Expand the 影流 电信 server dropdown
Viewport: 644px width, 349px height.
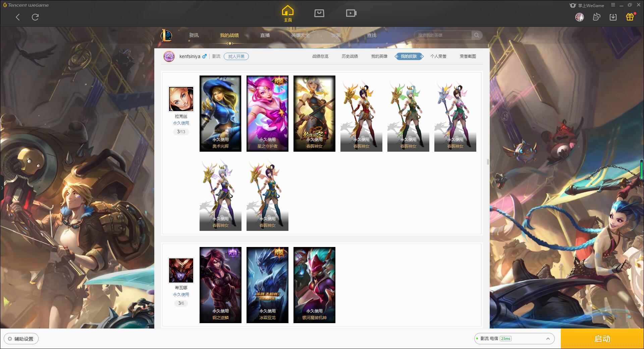(x=514, y=339)
